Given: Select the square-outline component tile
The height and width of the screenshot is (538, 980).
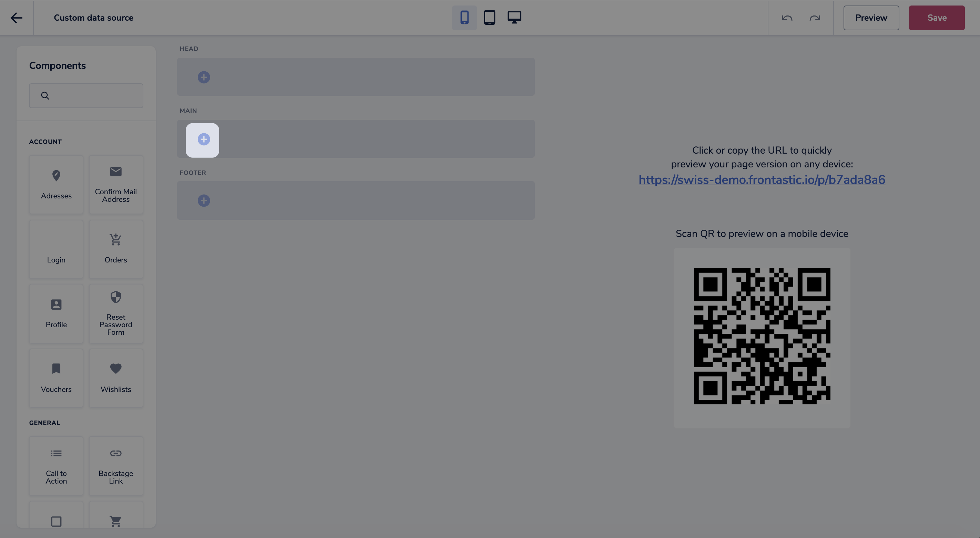Looking at the screenshot, I should pyautogui.click(x=56, y=515).
